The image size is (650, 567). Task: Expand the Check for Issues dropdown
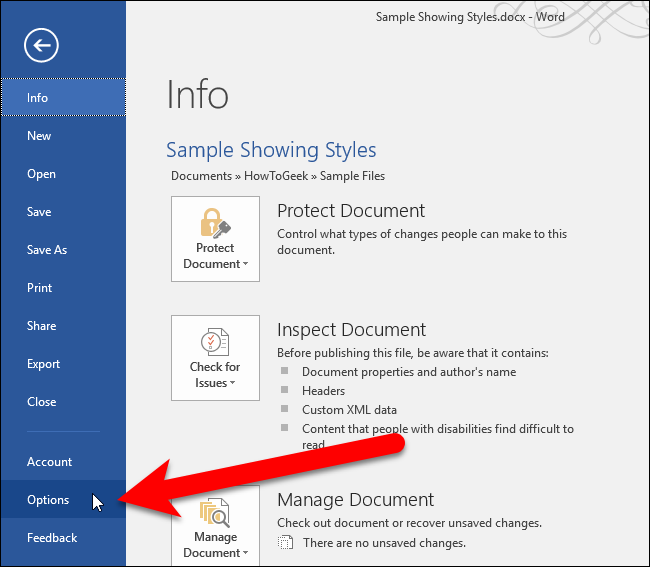215,375
